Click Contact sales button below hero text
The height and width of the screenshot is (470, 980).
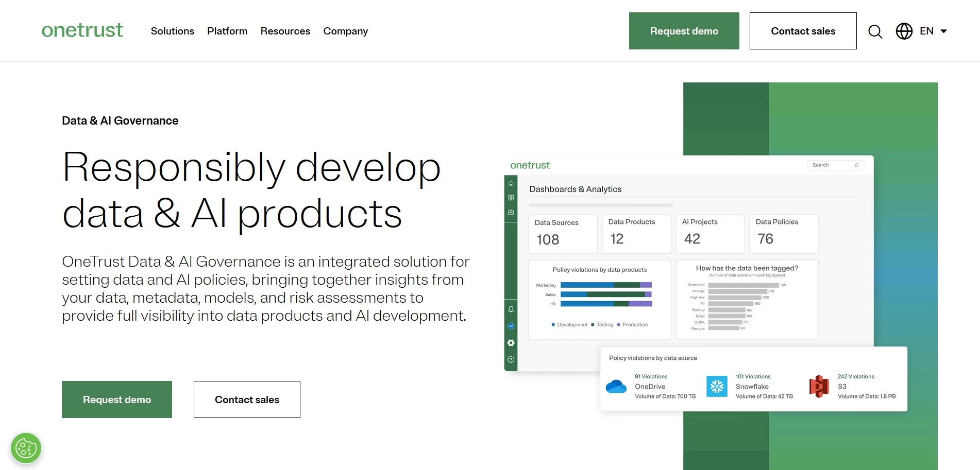247,399
